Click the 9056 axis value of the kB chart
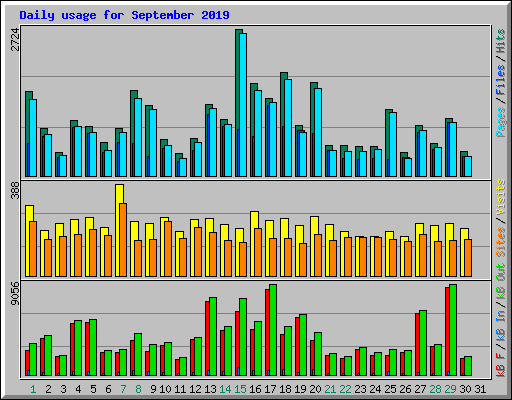Viewport: 512px width, 400px height. [15, 294]
